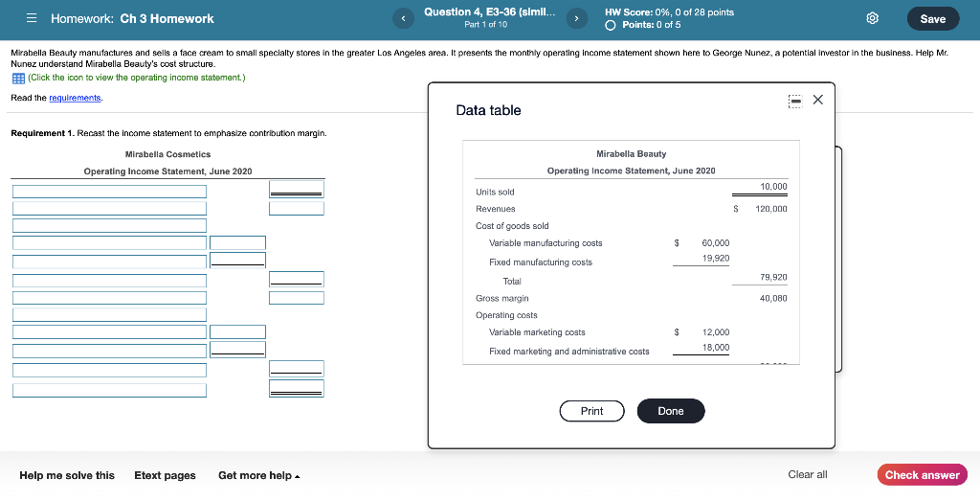Select the Question 4, E3-36 title
The width and height of the screenshot is (980, 501).
click(489, 11)
